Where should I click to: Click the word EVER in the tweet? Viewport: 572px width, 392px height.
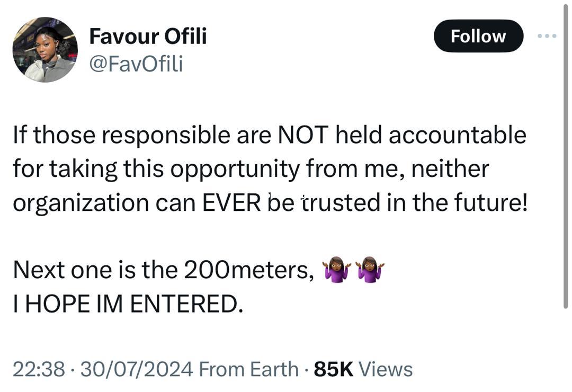click(x=233, y=203)
